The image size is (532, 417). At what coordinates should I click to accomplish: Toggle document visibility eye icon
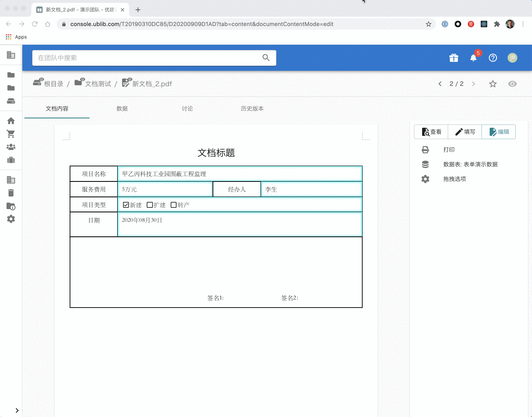coord(512,84)
